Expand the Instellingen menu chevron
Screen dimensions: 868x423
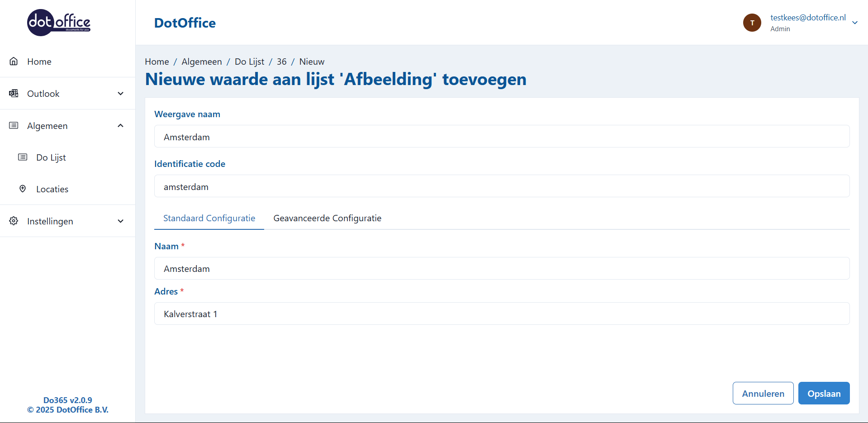(120, 221)
